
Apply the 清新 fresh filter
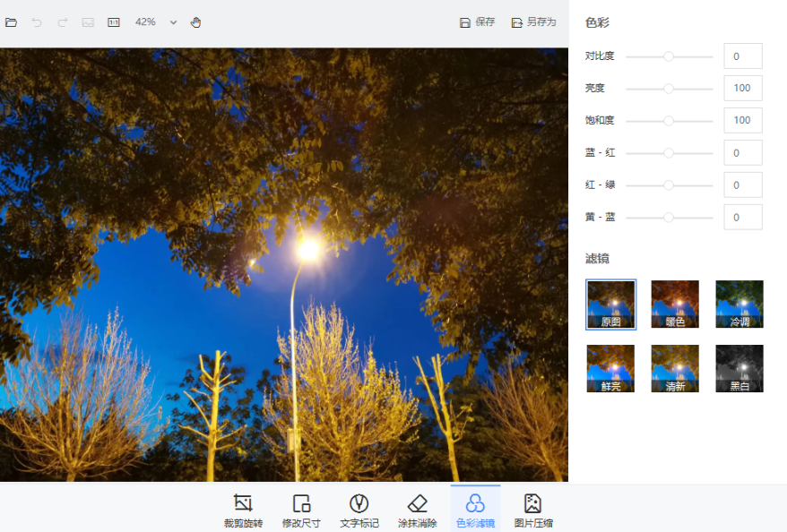click(675, 368)
